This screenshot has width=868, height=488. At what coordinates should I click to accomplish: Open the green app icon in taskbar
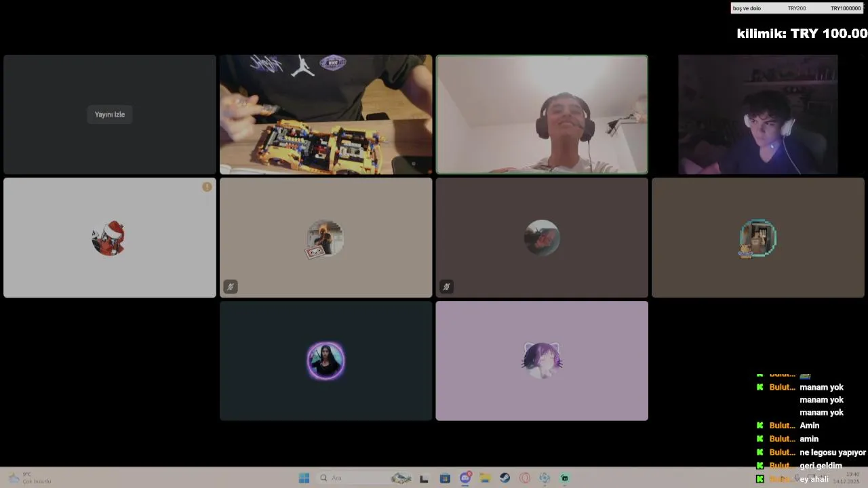pyautogui.click(x=564, y=478)
